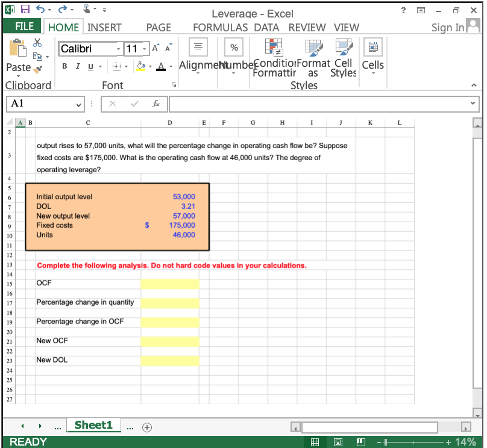The height and width of the screenshot is (448, 487).
Task: Open the Insert Function fx icon
Action: click(156, 104)
